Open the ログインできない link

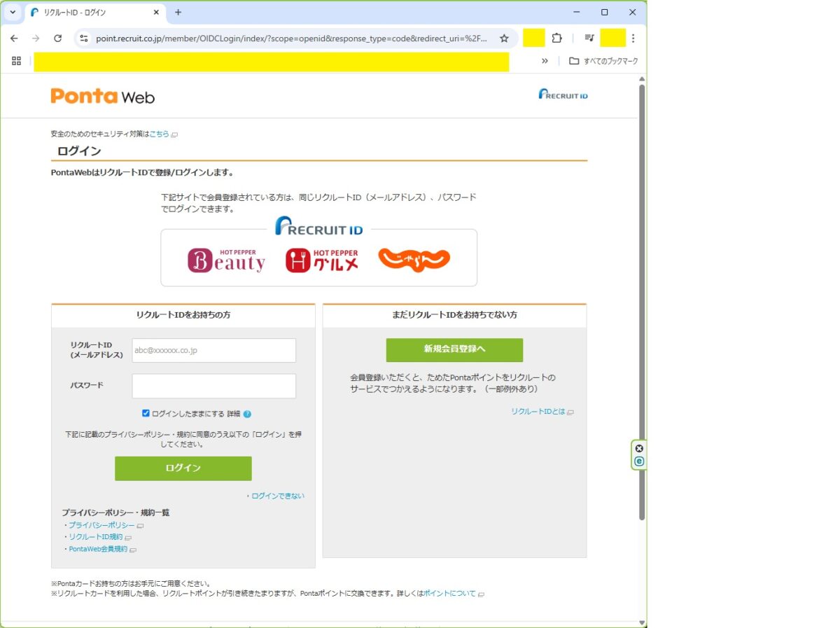[x=278, y=496]
